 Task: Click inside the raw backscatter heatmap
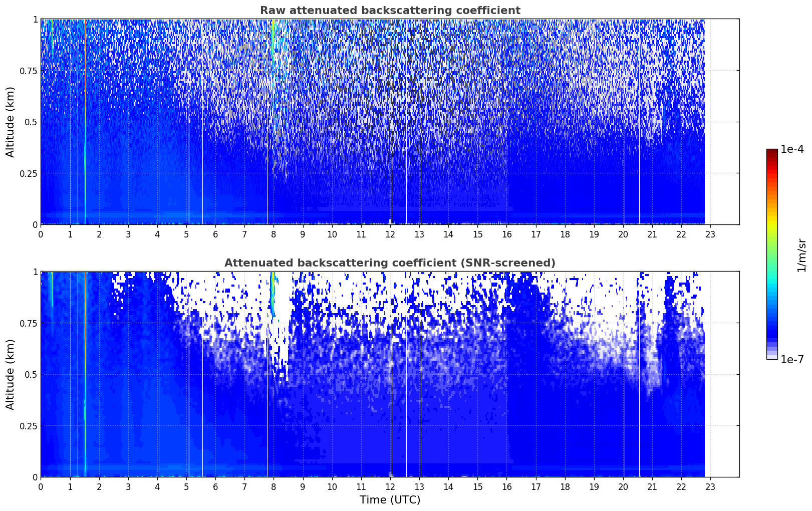(390, 122)
